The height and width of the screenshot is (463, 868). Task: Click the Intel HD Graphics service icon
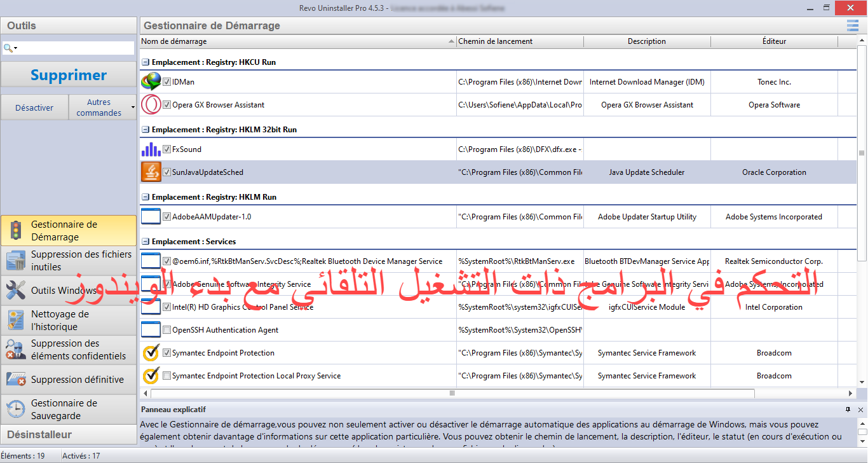tap(151, 307)
